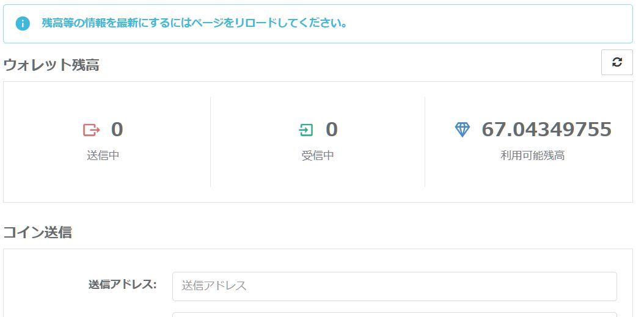Click the ウォレット残高 heading
Viewport: 644px width, 317px height.
point(51,65)
